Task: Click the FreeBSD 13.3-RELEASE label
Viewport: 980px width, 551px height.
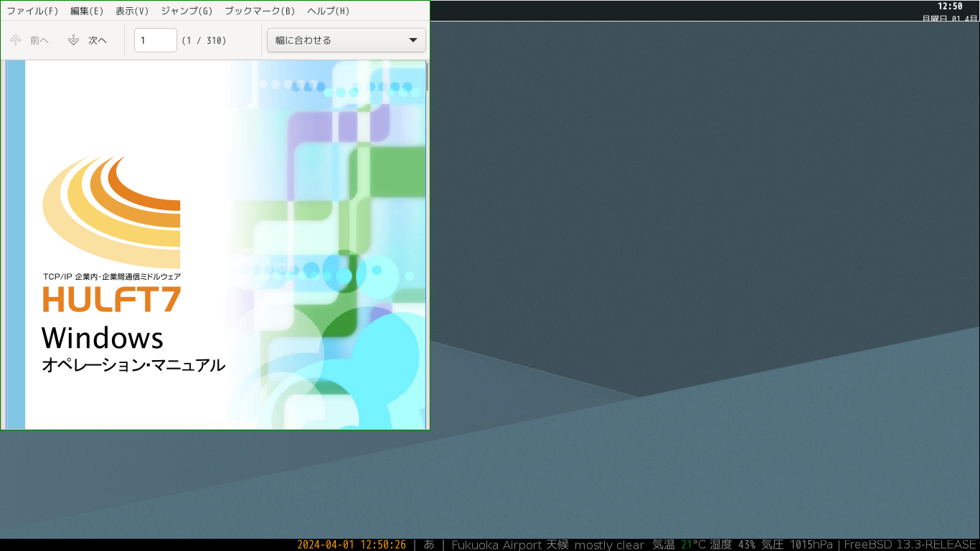Action: [910, 545]
